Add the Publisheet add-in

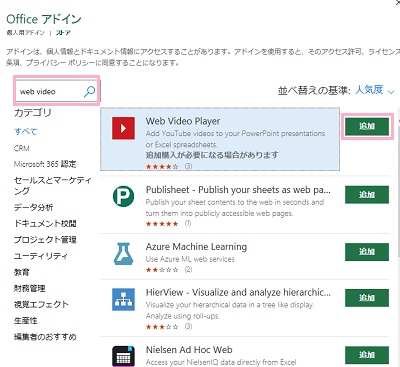(367, 194)
